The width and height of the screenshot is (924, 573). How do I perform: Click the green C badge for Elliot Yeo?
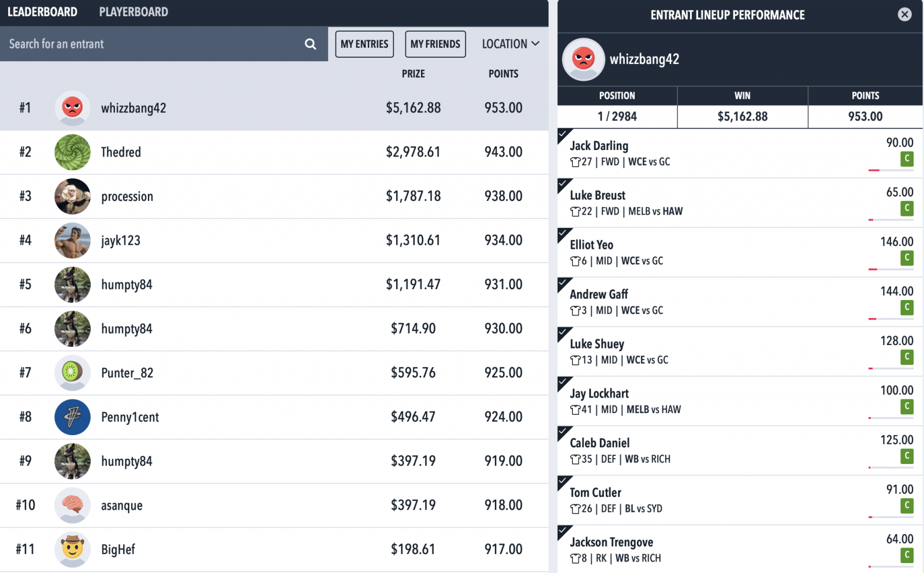(907, 258)
